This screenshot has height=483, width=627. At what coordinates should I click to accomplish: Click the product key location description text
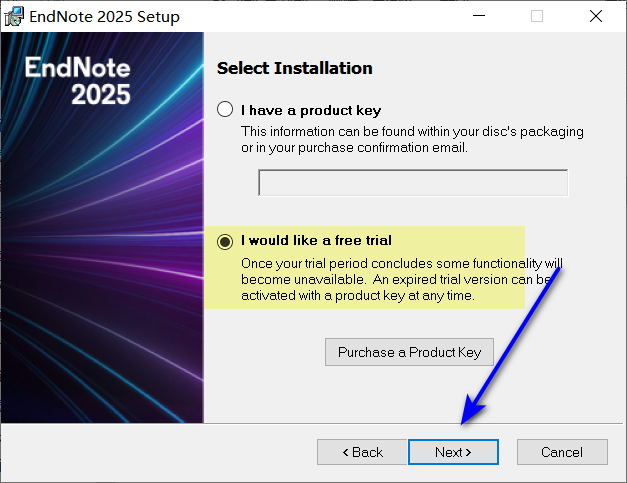pyautogui.click(x=412, y=139)
